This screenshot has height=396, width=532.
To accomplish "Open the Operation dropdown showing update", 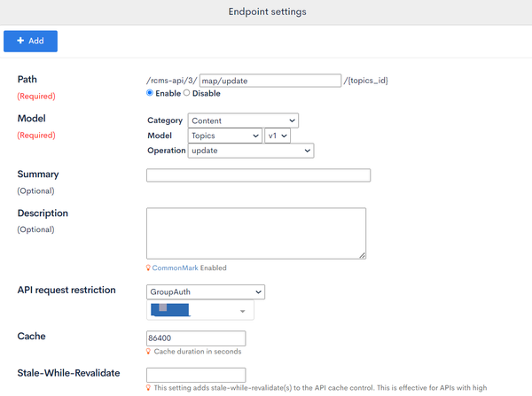I will (x=251, y=151).
